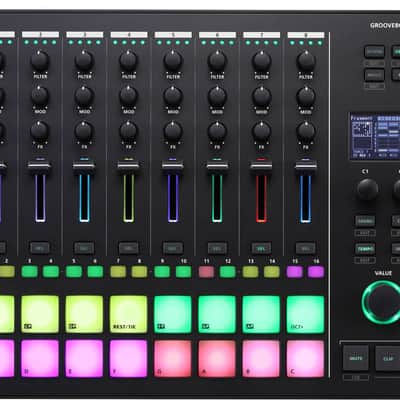Tap the red A note pad
Viewport: 400px width, 400px height.
217,358
